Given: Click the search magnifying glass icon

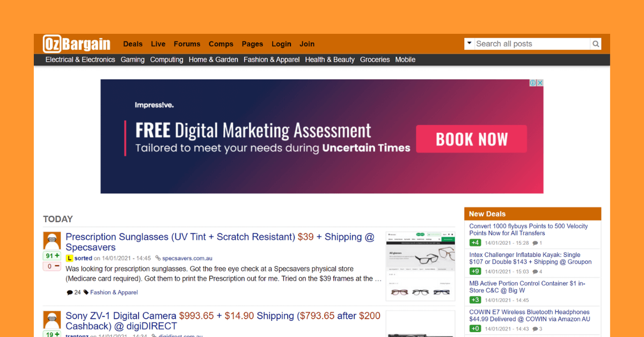Looking at the screenshot, I should [596, 43].
